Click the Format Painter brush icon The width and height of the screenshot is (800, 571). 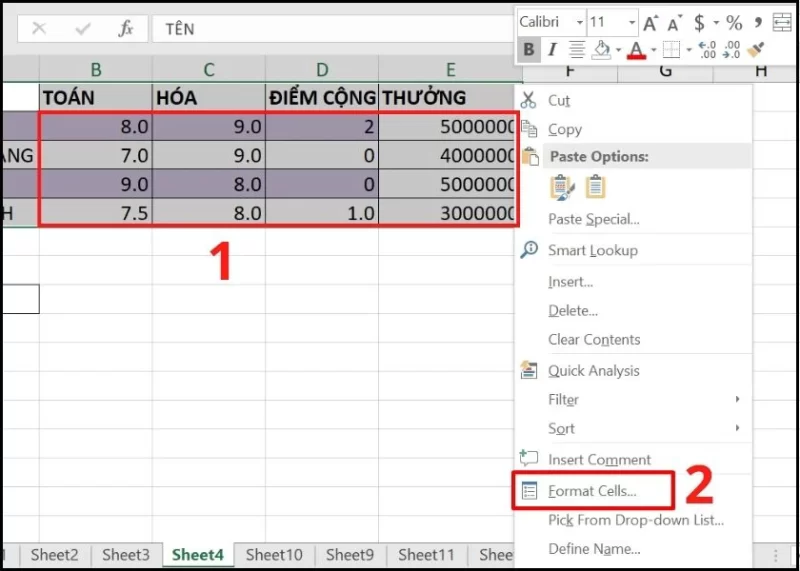click(x=756, y=50)
